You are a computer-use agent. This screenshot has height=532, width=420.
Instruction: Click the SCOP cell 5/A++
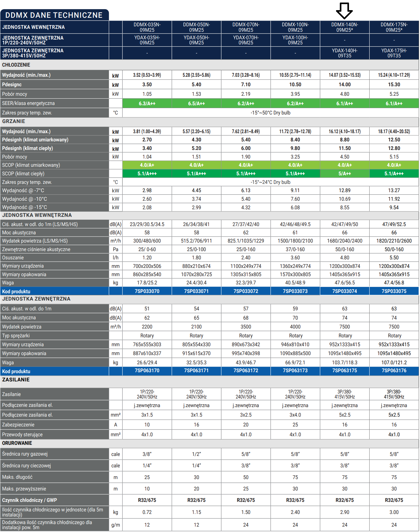pyautogui.click(x=345, y=174)
